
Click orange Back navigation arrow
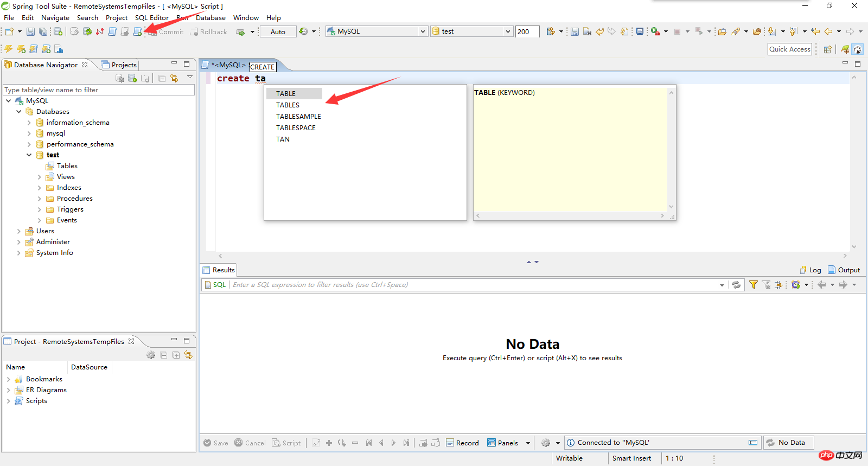click(x=828, y=31)
